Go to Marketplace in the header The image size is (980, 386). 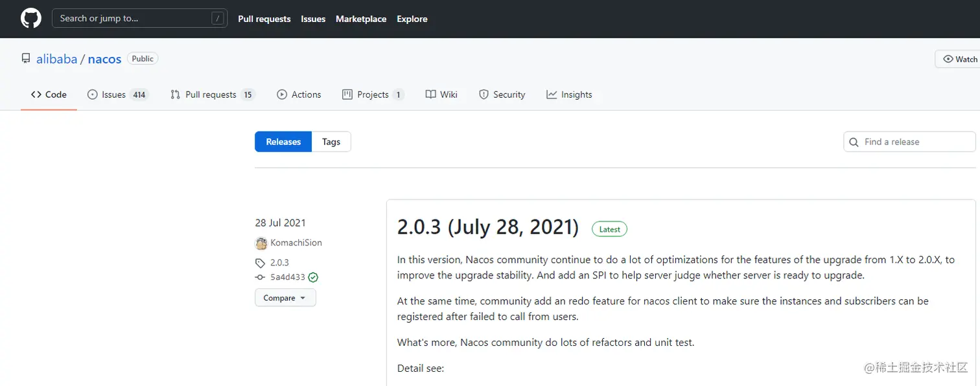click(361, 19)
